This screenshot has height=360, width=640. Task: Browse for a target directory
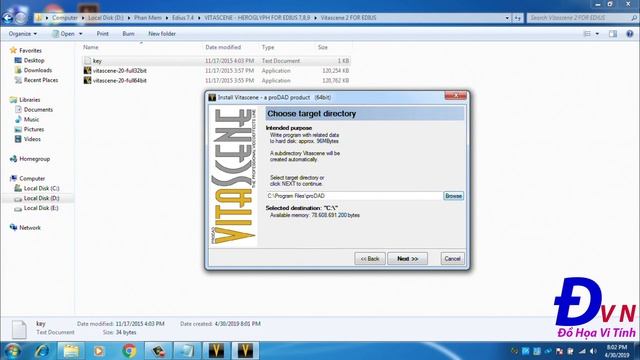453,196
